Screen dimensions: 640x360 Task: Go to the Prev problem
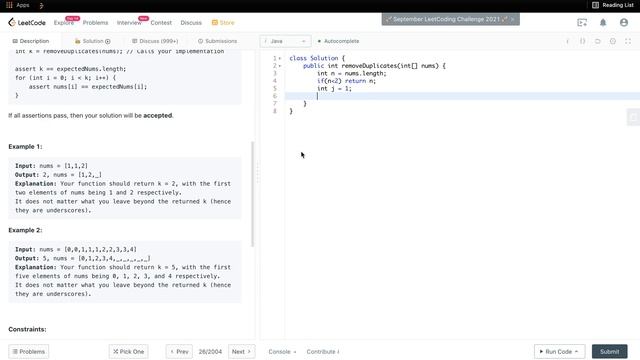point(179,351)
